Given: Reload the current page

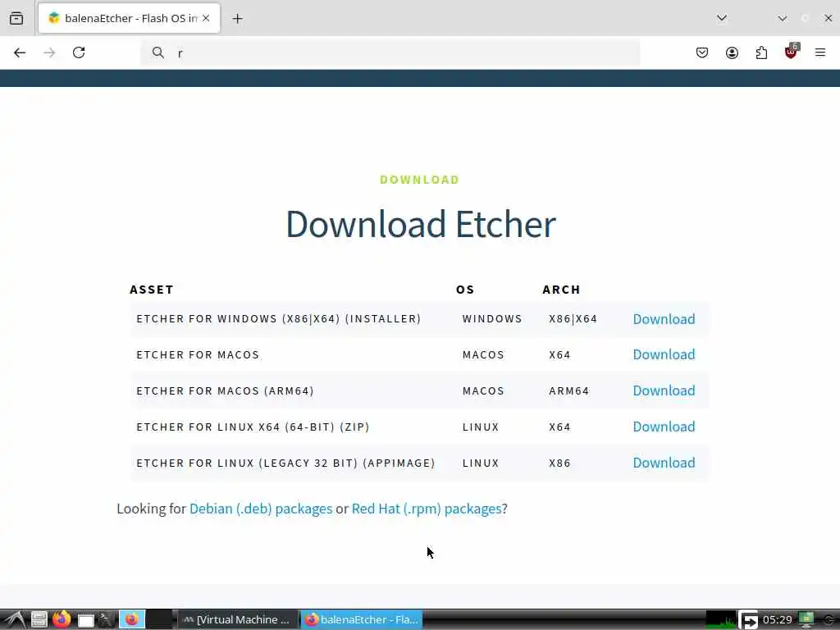Looking at the screenshot, I should (x=79, y=52).
